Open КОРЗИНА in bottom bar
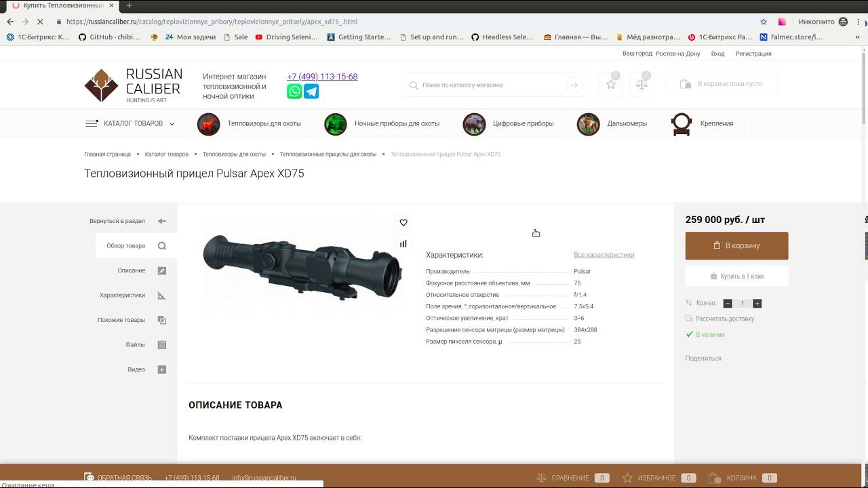The width and height of the screenshot is (868, 488). (743, 478)
